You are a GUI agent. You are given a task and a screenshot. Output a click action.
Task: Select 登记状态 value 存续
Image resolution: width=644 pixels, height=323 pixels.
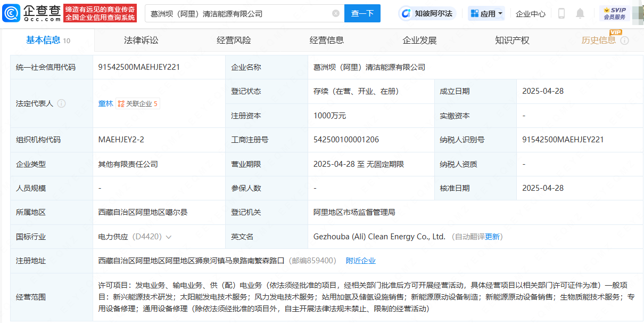click(357, 91)
